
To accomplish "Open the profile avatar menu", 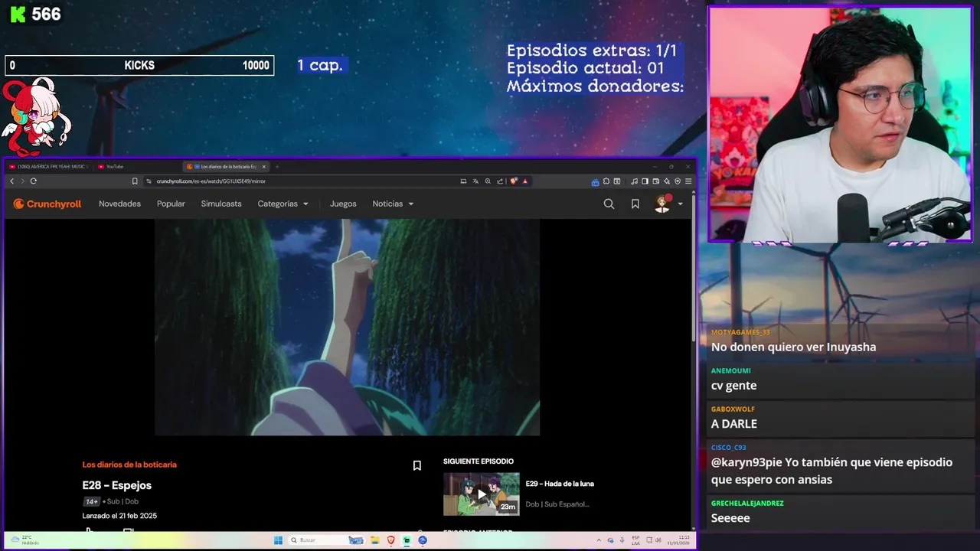I will click(662, 204).
